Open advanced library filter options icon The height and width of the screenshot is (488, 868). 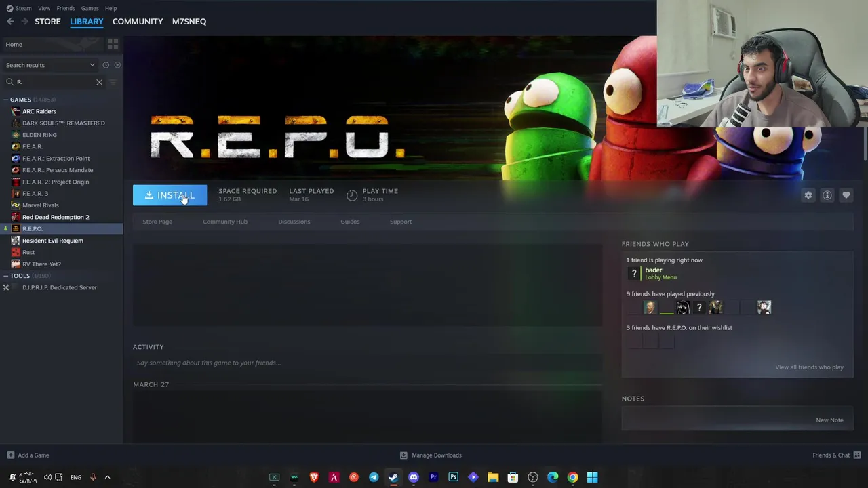(x=113, y=82)
